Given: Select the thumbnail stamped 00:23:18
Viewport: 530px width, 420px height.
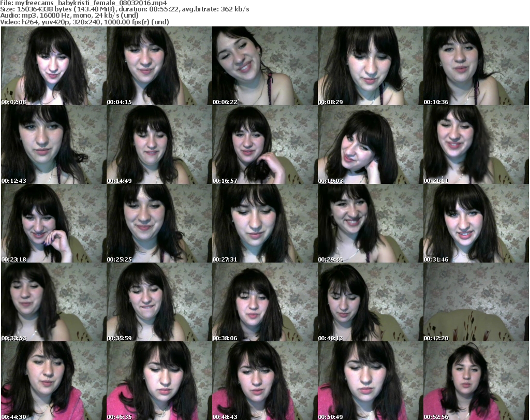Looking at the screenshot, I should (x=54, y=224).
